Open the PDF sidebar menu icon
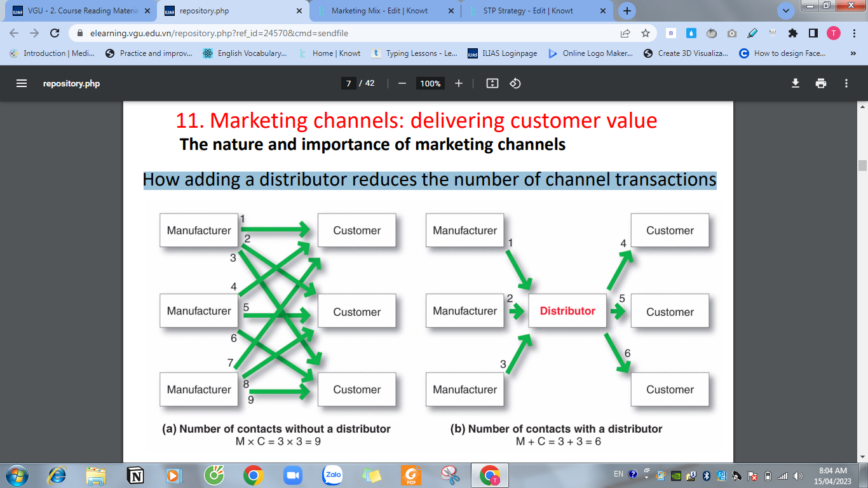This screenshot has width=868, height=488. (22, 83)
